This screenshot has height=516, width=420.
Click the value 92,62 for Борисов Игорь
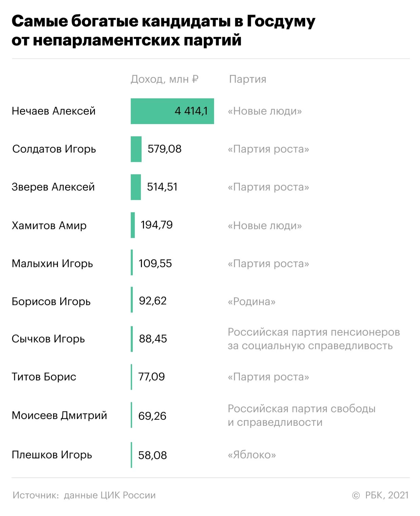[x=153, y=301]
